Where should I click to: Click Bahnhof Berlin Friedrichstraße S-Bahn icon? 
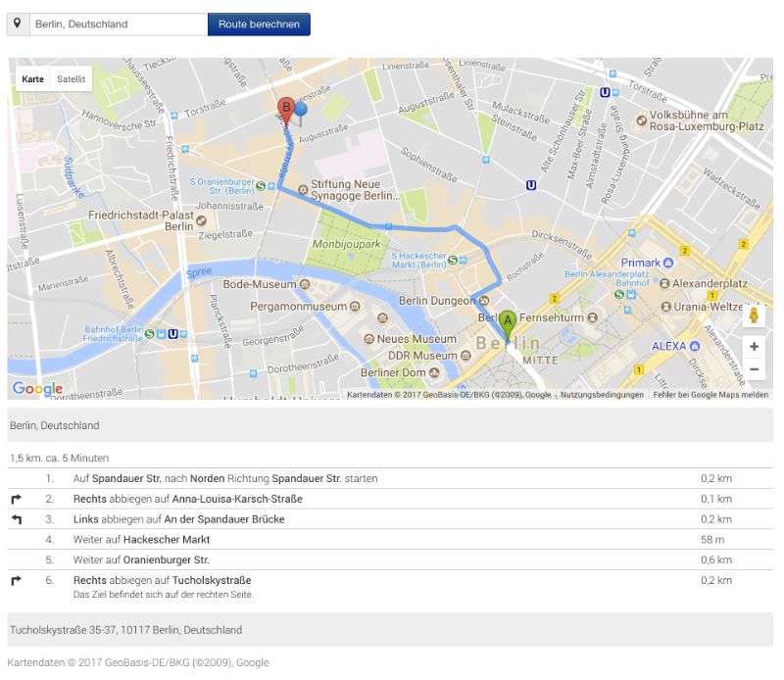[149, 333]
